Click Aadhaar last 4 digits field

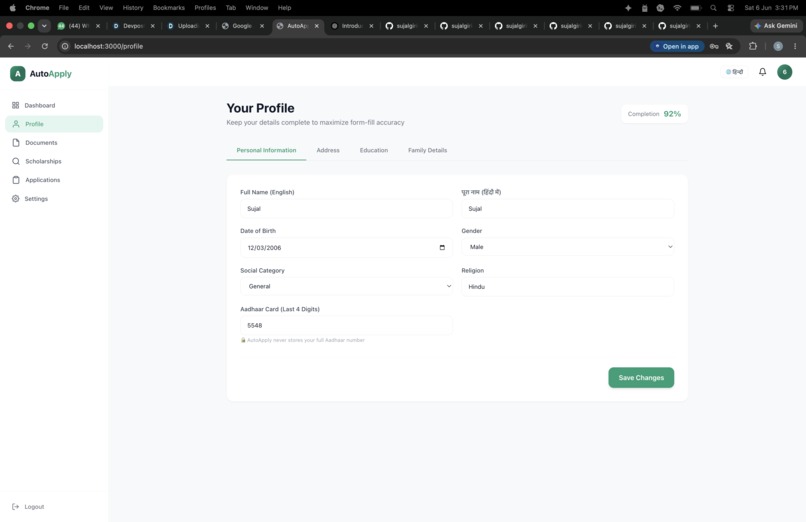346,325
